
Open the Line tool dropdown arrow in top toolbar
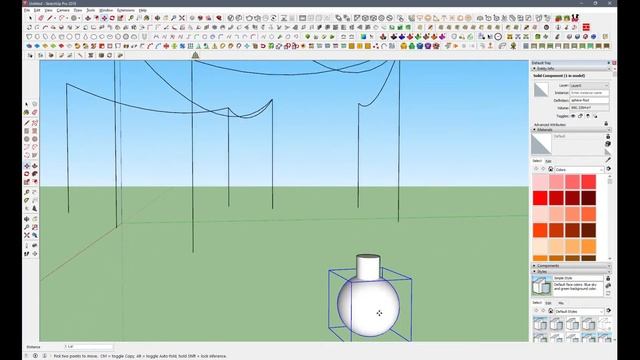point(55,18)
